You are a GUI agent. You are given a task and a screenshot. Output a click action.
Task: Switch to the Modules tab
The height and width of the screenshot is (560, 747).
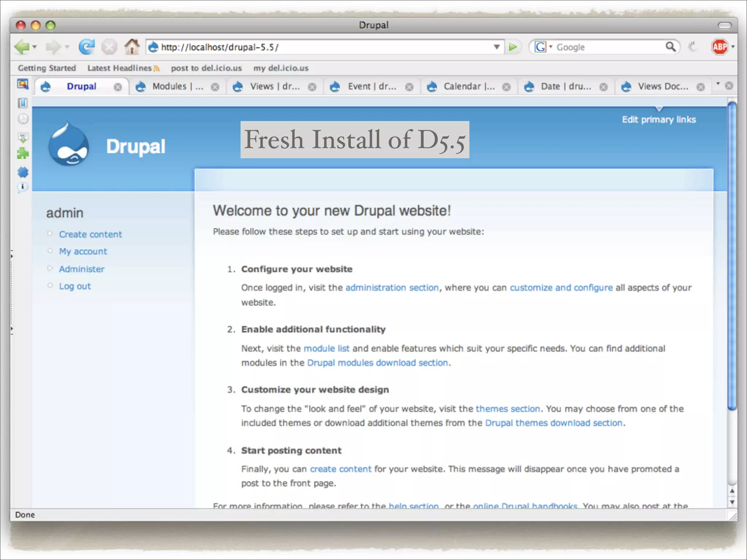[178, 86]
